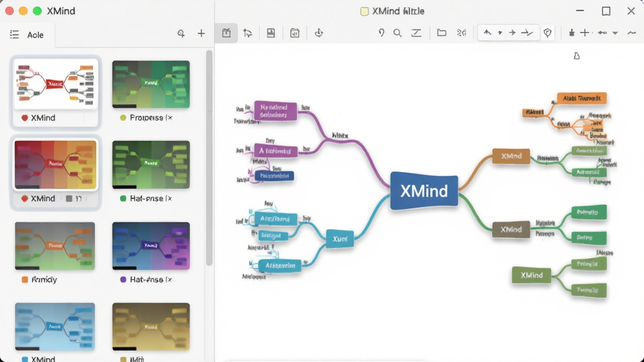Select the Propess green template thumbnail

[x=151, y=85]
